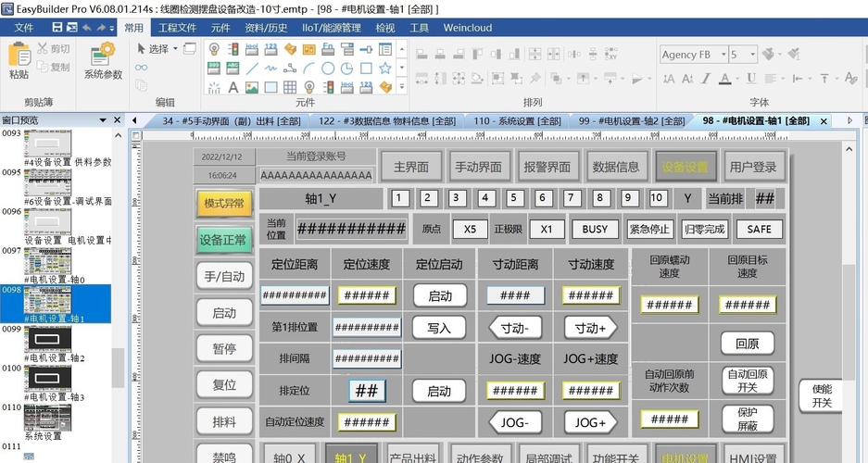The width and height of the screenshot is (868, 463).
Task: Click the redo arrow in quick access bar
Action: (101, 27)
